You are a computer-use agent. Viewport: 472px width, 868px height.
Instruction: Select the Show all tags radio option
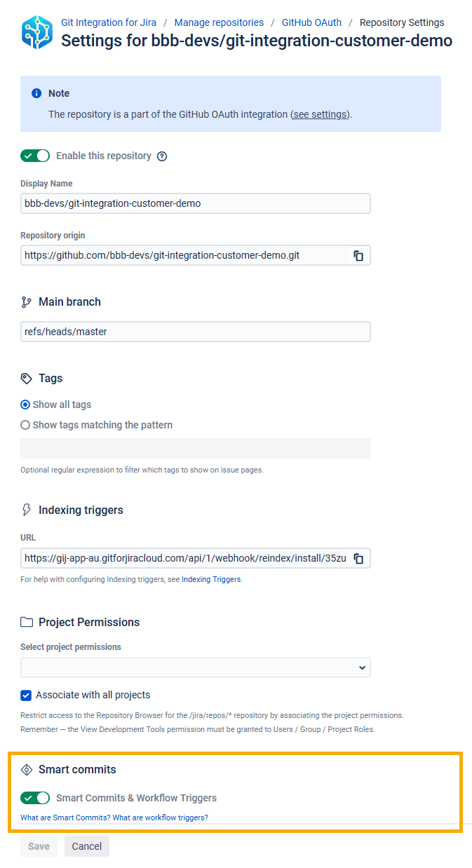coord(25,405)
